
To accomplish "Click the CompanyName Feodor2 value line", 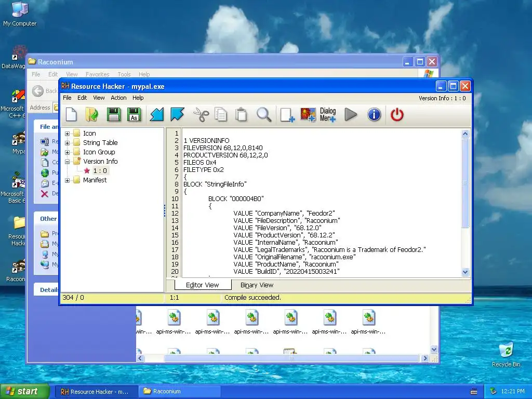I will [x=284, y=214].
